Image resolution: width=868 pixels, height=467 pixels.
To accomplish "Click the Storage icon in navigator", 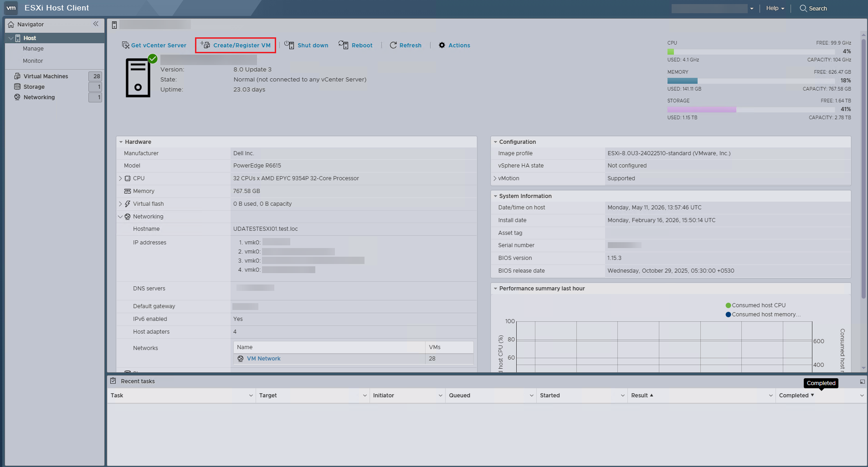I will [x=17, y=86].
